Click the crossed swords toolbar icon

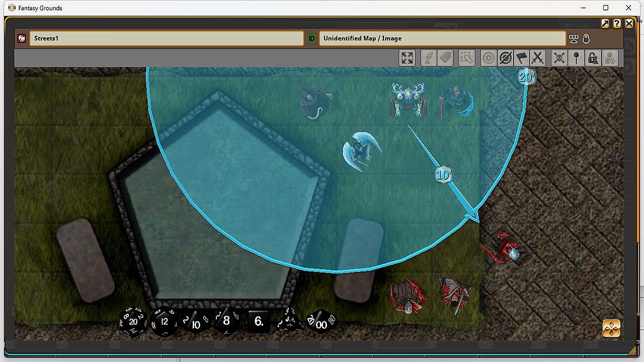[538, 58]
